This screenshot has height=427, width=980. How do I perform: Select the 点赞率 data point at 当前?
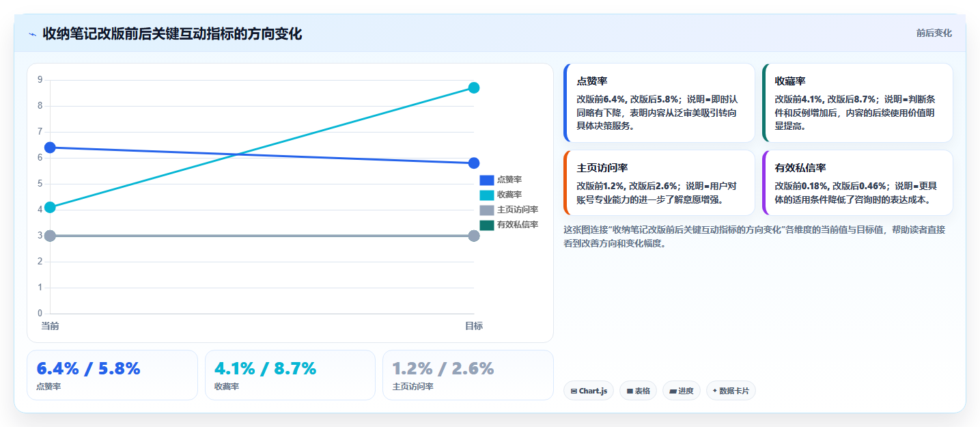pos(50,148)
